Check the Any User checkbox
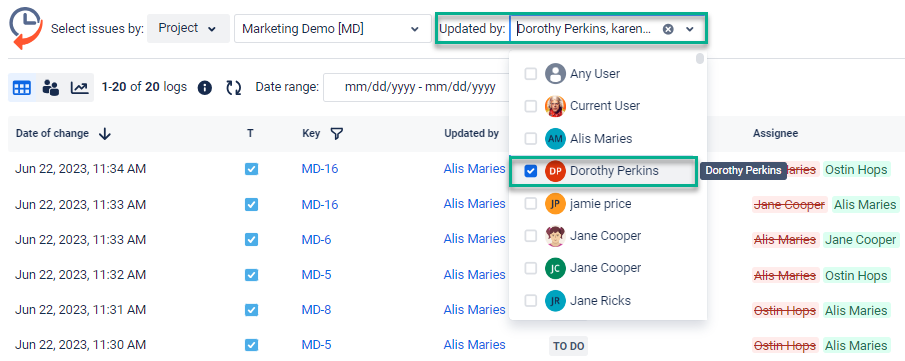The width and height of the screenshot is (905, 361). (x=530, y=74)
